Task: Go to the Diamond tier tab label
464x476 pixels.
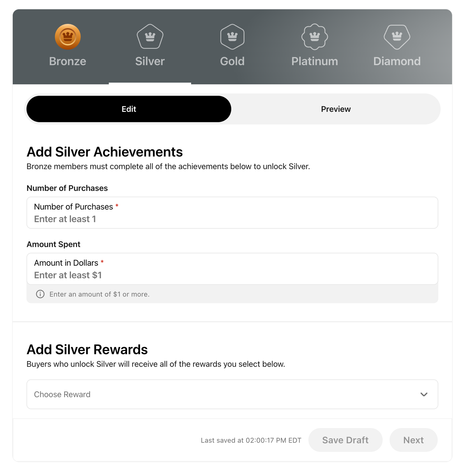Action: click(x=397, y=61)
